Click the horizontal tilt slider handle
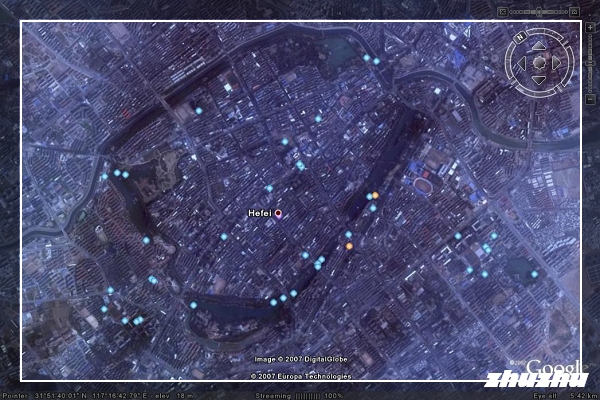The image size is (600, 400). (x=539, y=9)
